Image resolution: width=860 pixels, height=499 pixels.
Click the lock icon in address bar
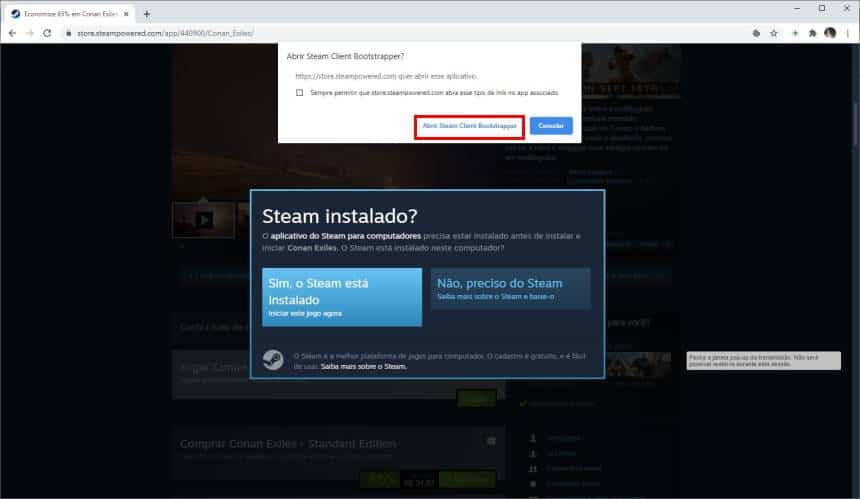(x=69, y=33)
